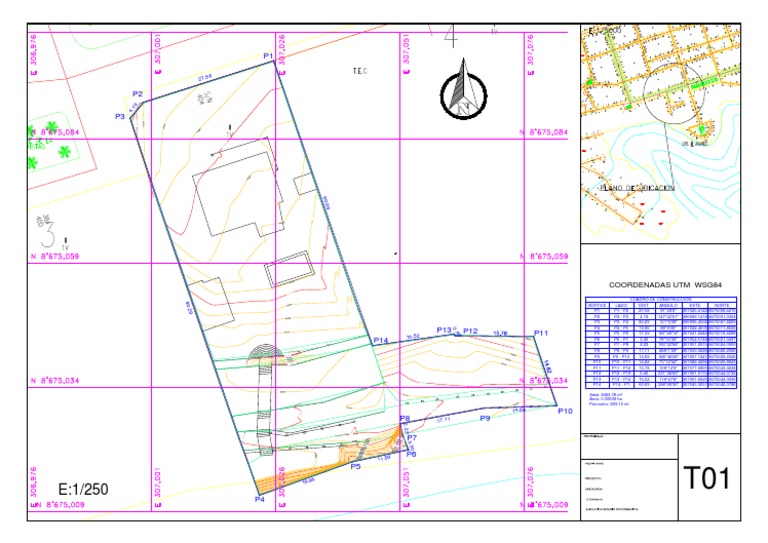Click the 17.11 dimension between P8 and P9

coord(443,420)
